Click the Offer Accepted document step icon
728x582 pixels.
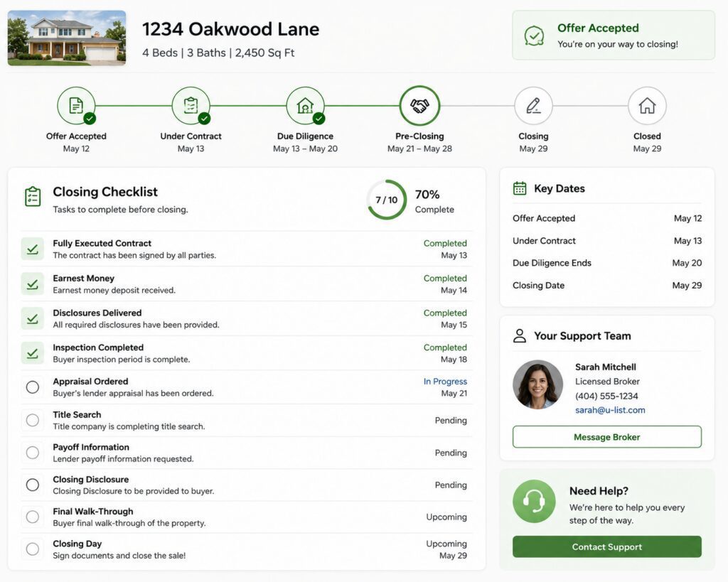[x=76, y=106]
